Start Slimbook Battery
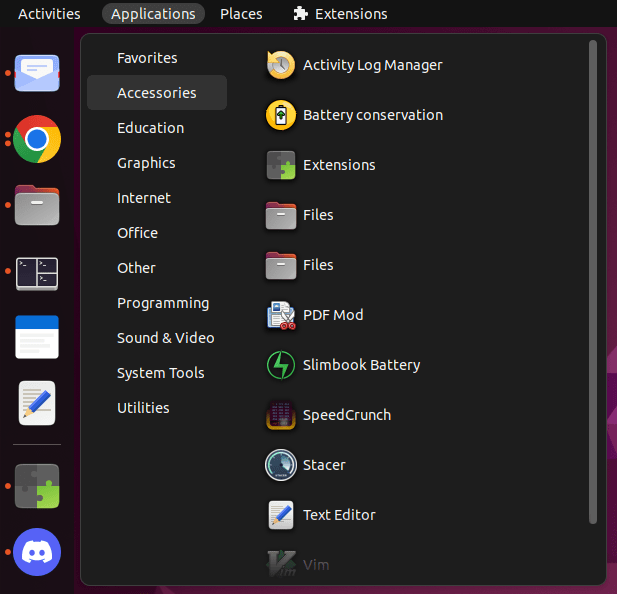617x594 pixels. [x=343, y=365]
